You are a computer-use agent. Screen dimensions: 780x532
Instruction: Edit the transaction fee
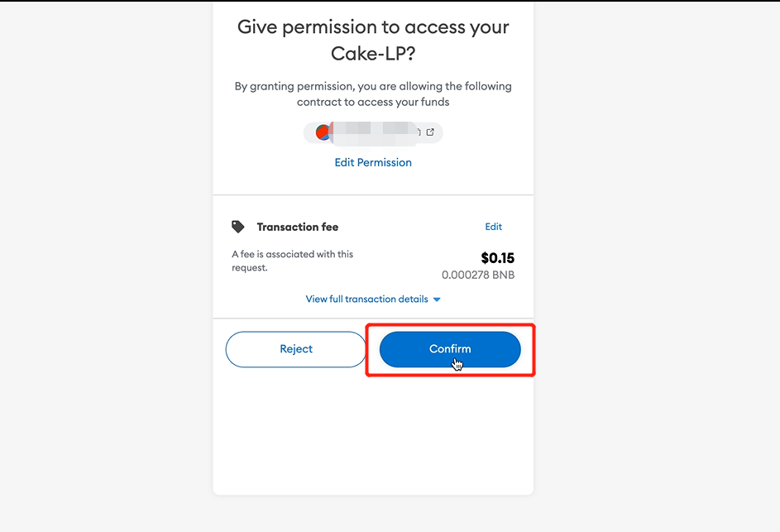[494, 227]
